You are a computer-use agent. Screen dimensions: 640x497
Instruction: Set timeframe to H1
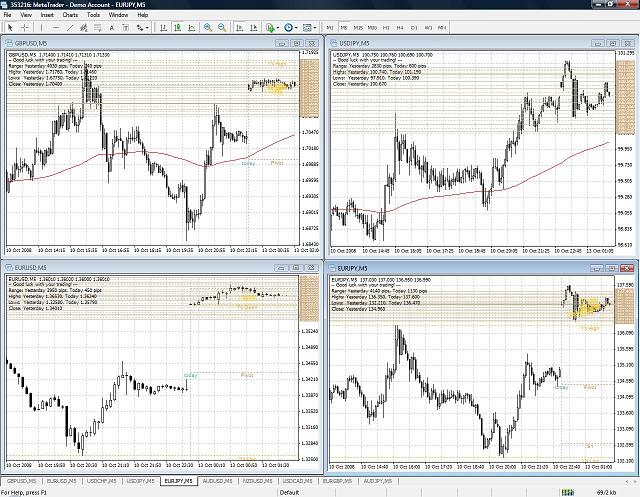(x=386, y=28)
